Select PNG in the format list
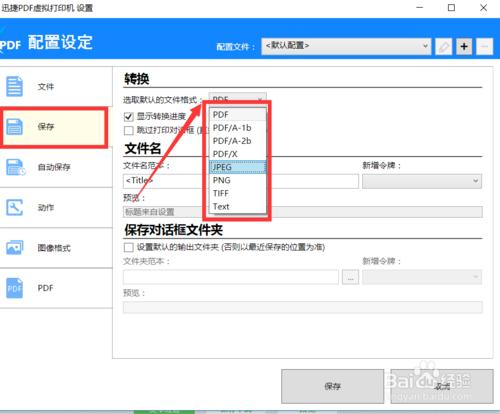This screenshot has height=414, width=500. pos(238,180)
